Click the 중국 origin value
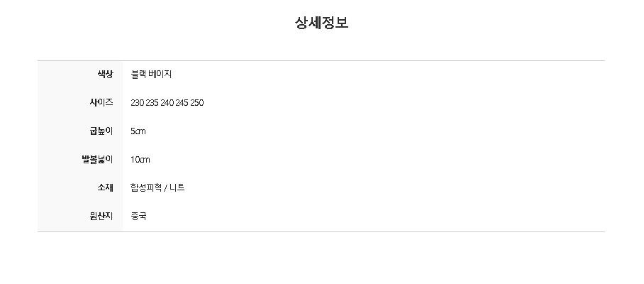 tap(138, 216)
